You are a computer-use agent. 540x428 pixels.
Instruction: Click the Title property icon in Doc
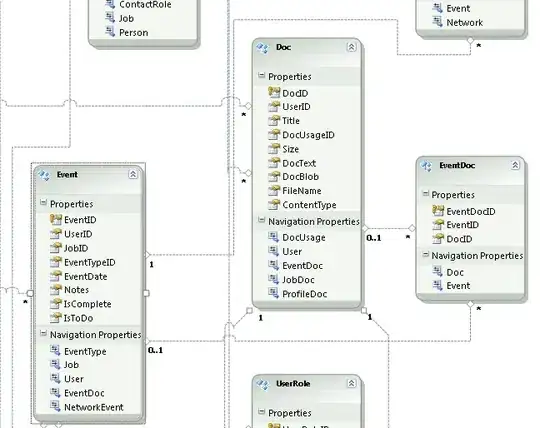coord(274,120)
